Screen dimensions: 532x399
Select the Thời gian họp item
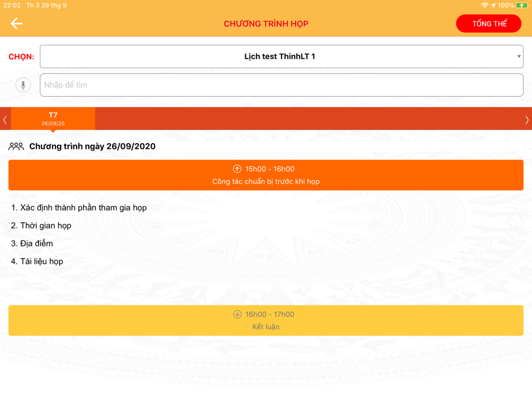(x=41, y=226)
